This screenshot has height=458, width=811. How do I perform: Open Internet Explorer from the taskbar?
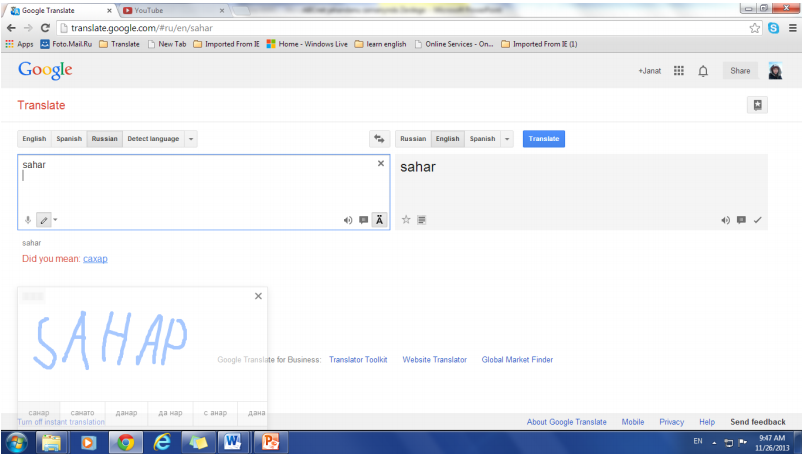pyautogui.click(x=162, y=442)
